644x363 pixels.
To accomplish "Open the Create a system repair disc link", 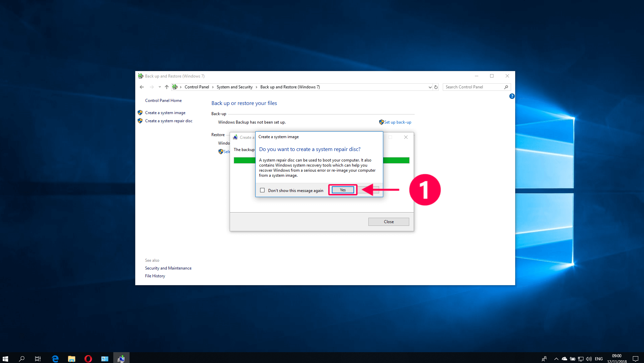I will tap(168, 121).
